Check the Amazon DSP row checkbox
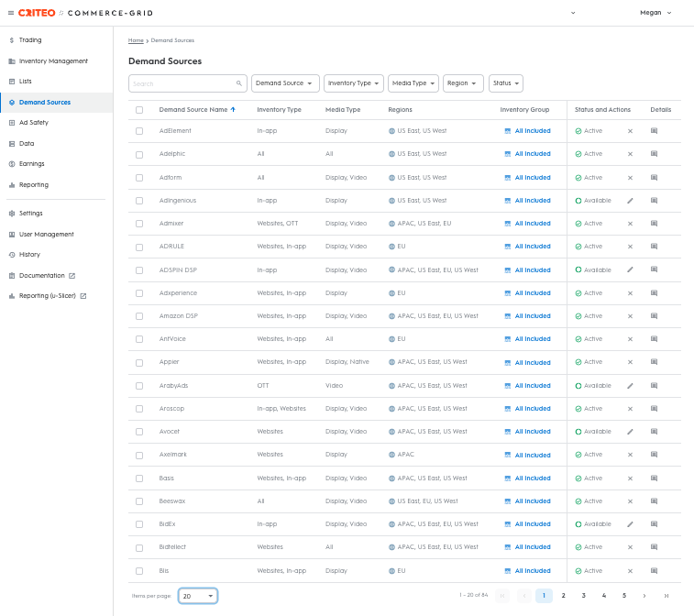 click(139, 316)
